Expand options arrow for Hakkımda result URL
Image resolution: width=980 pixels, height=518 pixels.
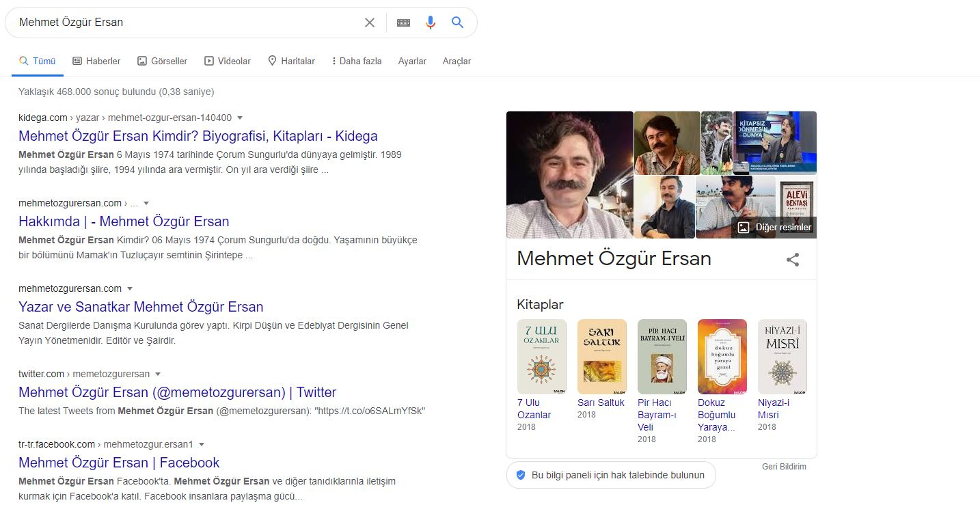pos(146,203)
